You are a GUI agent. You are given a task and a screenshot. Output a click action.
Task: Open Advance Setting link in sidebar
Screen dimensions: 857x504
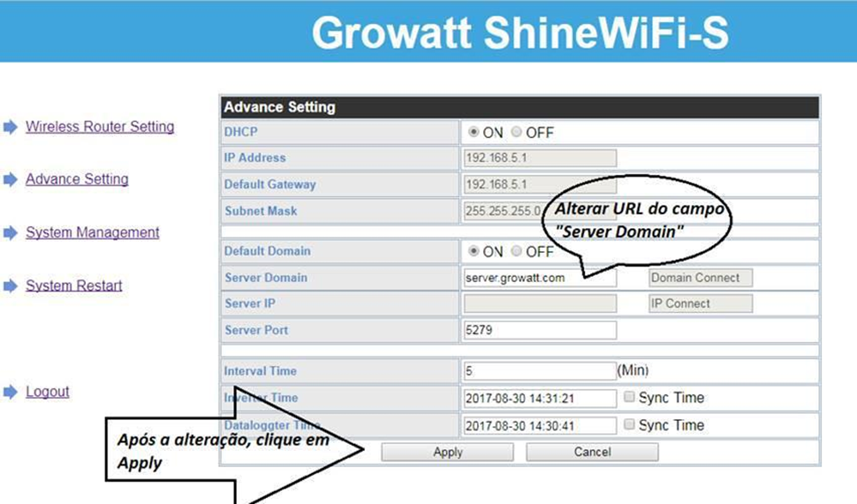[77, 179]
